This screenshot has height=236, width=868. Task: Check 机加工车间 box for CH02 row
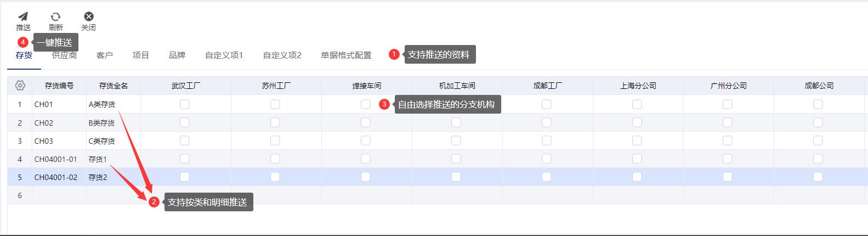tap(456, 122)
